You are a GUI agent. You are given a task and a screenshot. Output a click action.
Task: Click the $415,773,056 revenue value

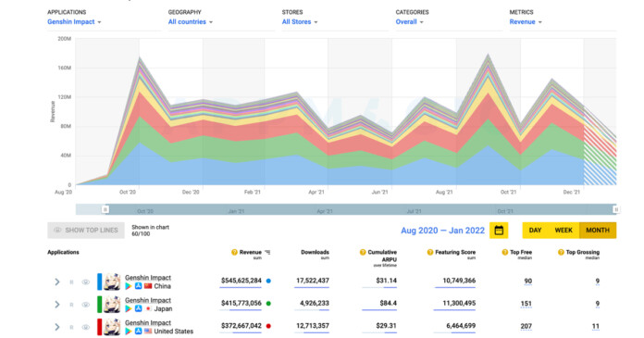[x=241, y=303]
